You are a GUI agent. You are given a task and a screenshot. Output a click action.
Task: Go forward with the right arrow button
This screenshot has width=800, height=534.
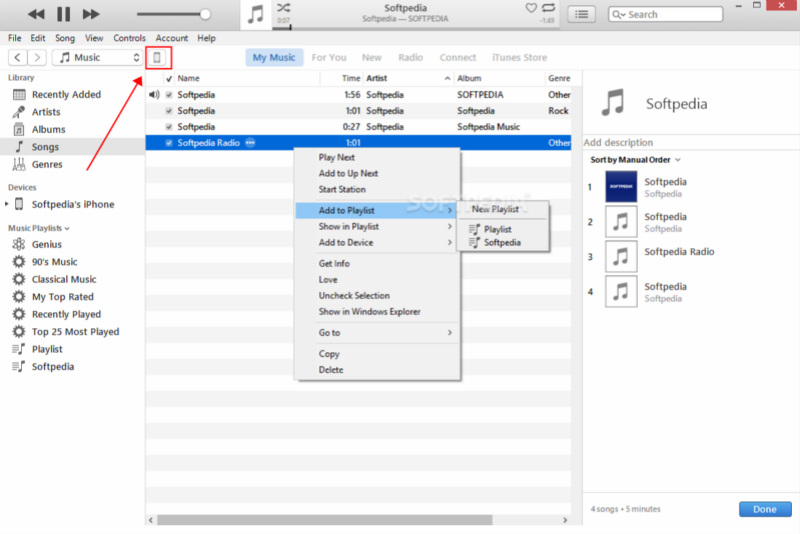click(37, 58)
